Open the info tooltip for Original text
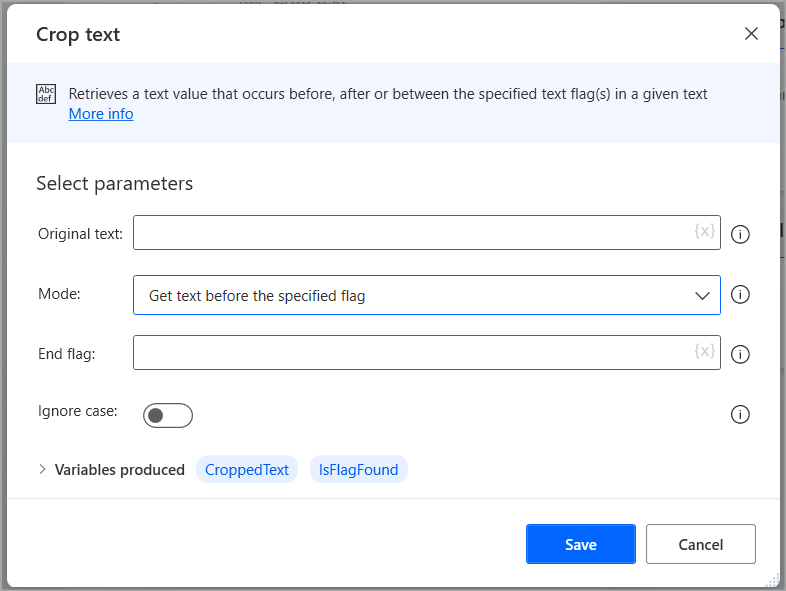Screen dimensions: 786x591 741,234
